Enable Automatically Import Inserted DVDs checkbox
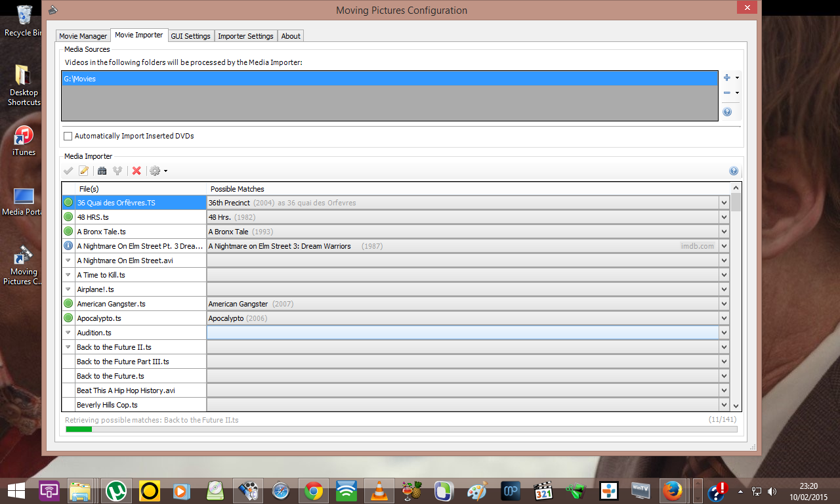The width and height of the screenshot is (840, 504). pos(68,136)
